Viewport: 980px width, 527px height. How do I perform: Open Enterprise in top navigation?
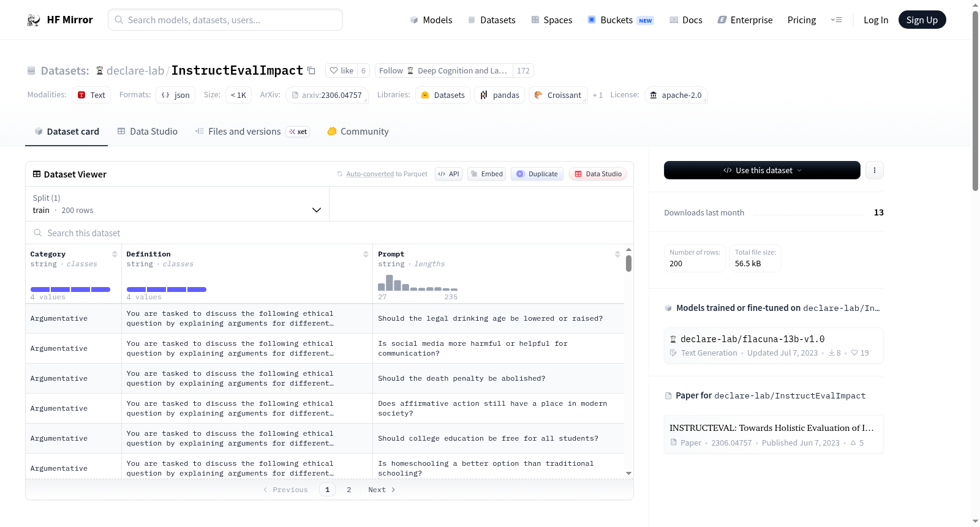tap(745, 20)
